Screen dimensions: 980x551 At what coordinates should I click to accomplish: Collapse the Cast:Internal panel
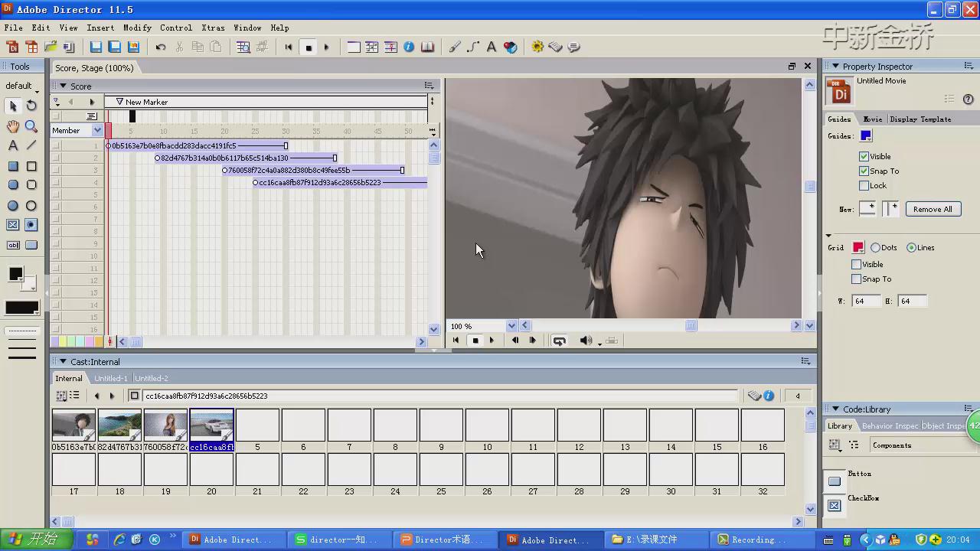point(63,361)
